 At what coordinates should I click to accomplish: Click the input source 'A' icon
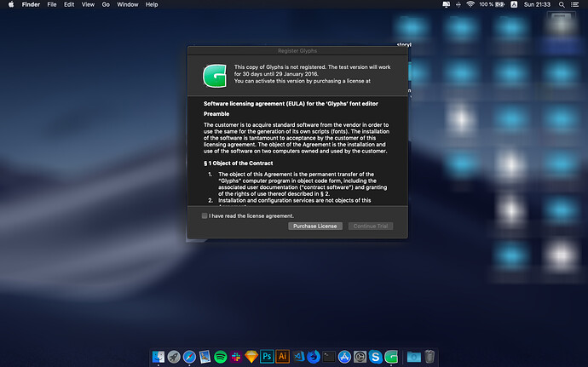514,4
